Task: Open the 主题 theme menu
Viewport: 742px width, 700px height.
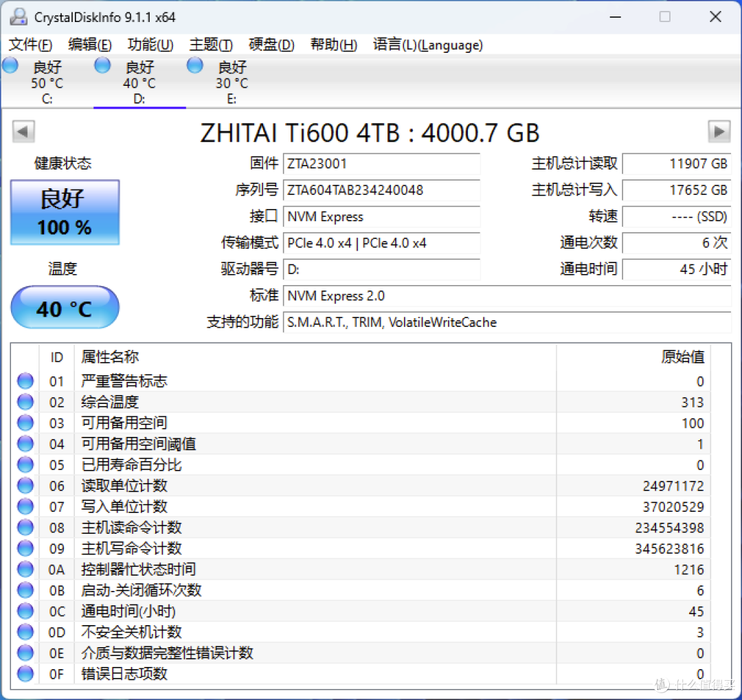Action: tap(210, 45)
